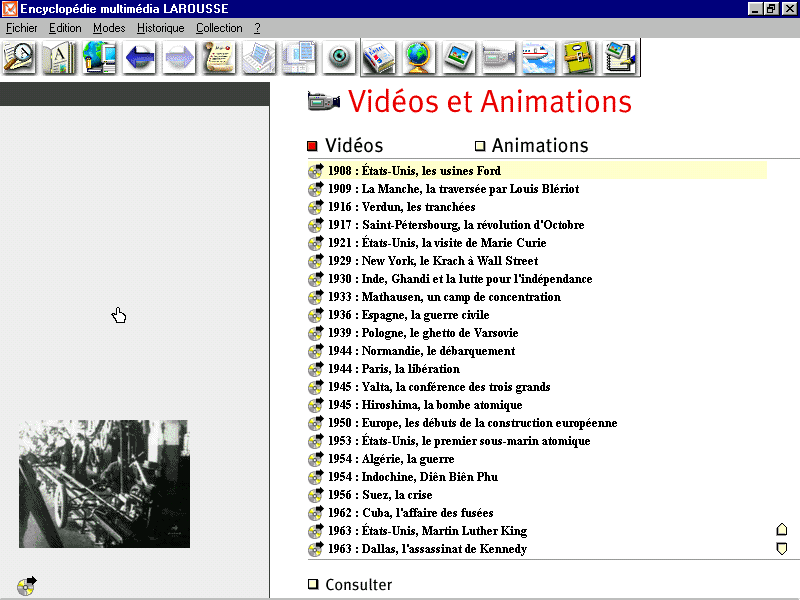
Task: Open the Edition menu
Action: 65,28
